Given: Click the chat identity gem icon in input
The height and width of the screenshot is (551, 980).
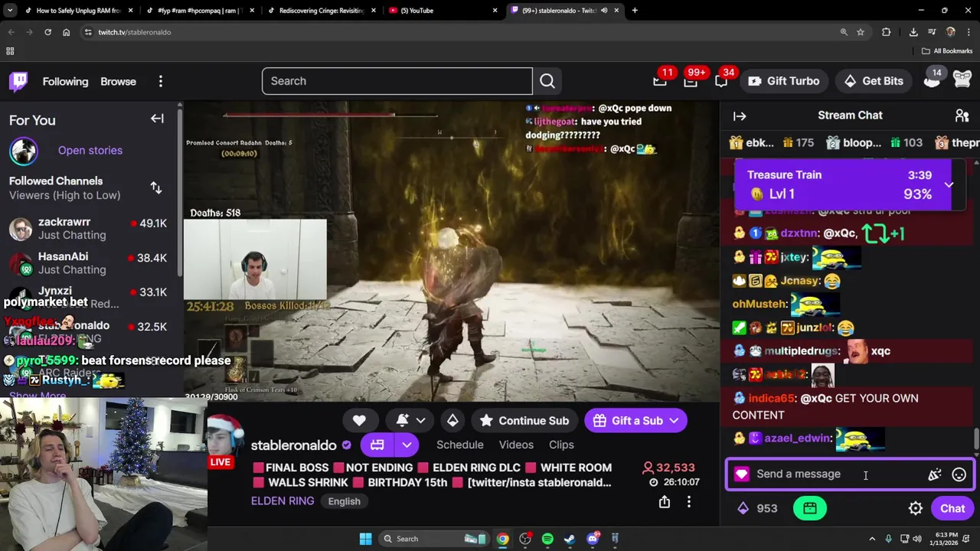Looking at the screenshot, I should click(741, 474).
